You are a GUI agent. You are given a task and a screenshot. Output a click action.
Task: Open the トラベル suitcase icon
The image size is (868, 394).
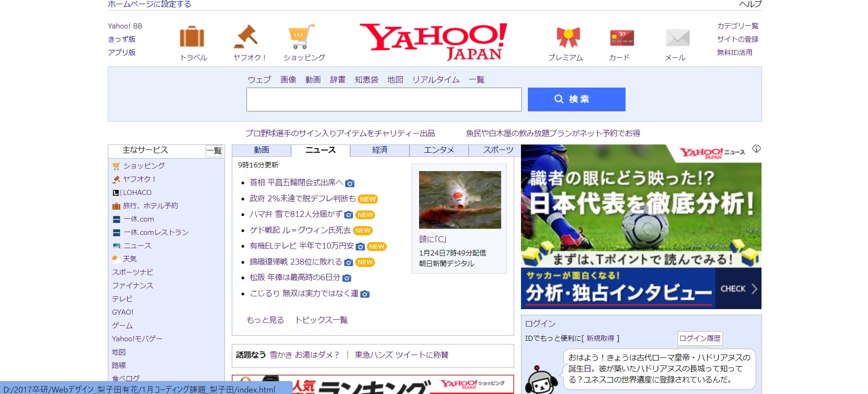pos(192,37)
